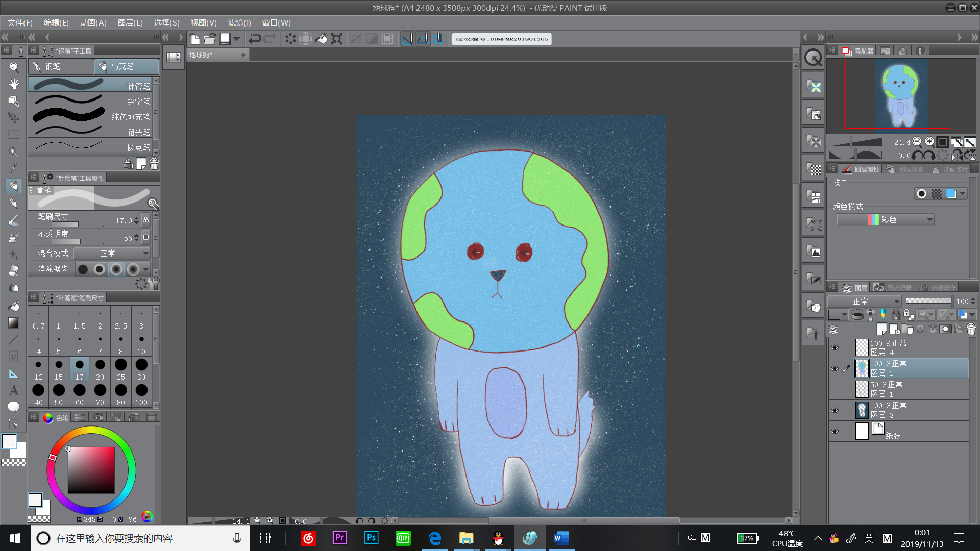Select the speech Balloon tool
The image size is (980, 551).
(x=14, y=407)
